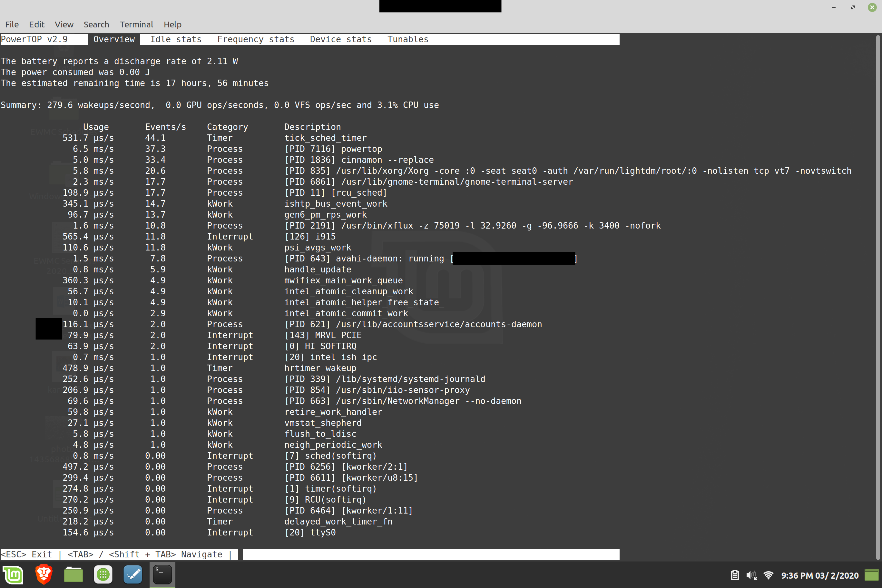Open the Search menu
The height and width of the screenshot is (588, 882).
click(x=96, y=24)
